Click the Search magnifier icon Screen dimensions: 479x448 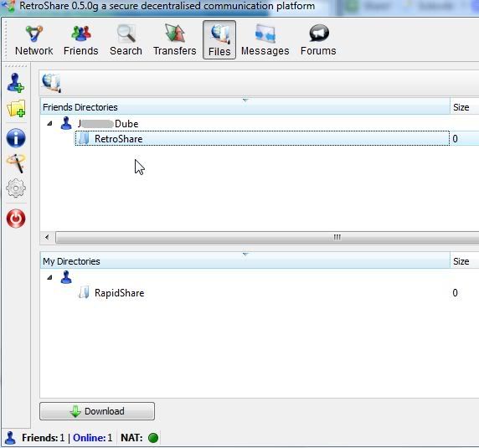click(126, 33)
